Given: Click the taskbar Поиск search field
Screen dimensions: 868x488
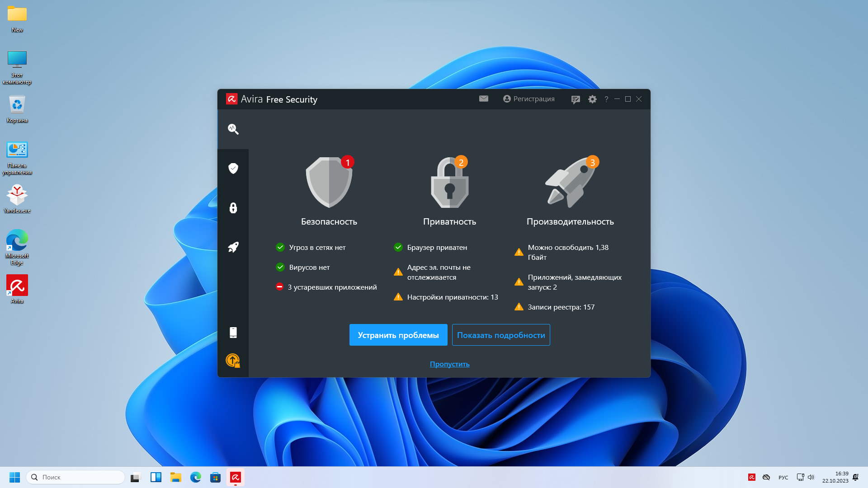Looking at the screenshot, I should tap(76, 477).
